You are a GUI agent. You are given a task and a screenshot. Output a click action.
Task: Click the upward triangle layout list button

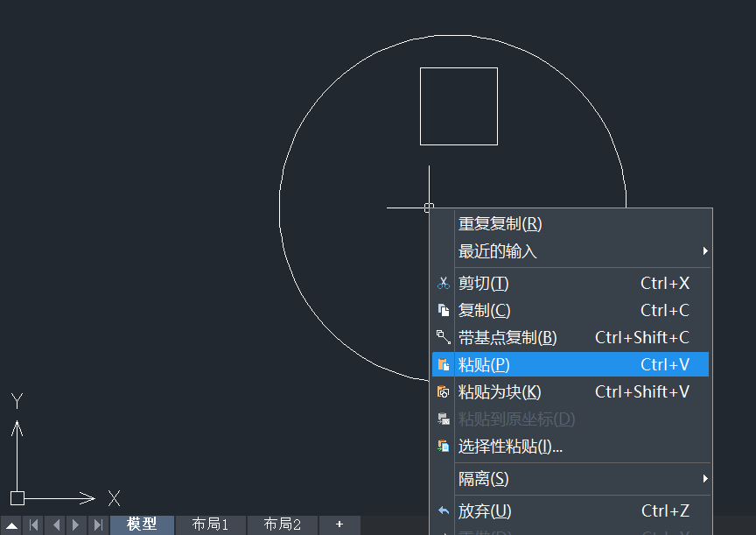pyautogui.click(x=11, y=525)
